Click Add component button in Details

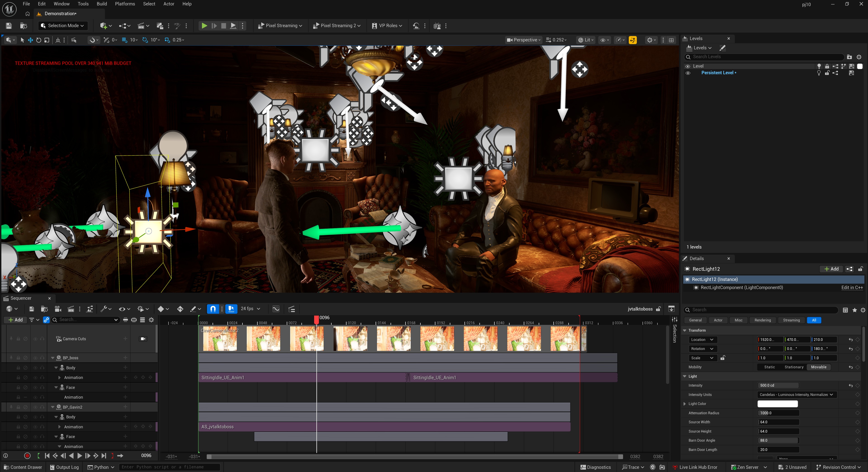(x=831, y=269)
